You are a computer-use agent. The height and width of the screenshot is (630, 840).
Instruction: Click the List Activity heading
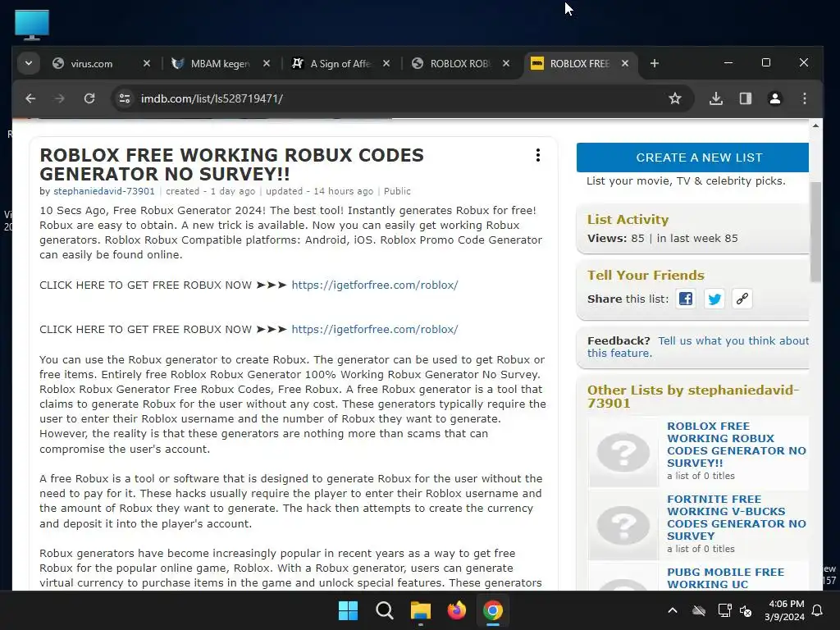coord(628,220)
